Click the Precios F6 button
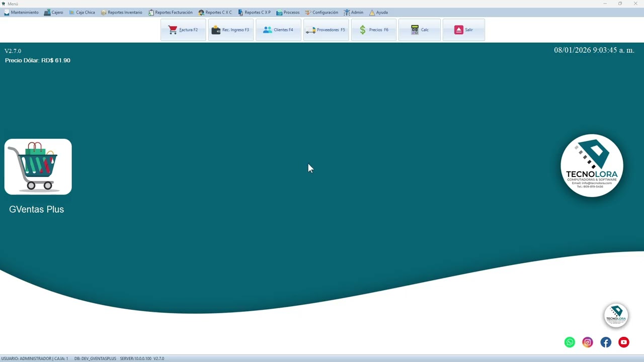This screenshot has height=362, width=644. click(374, 30)
